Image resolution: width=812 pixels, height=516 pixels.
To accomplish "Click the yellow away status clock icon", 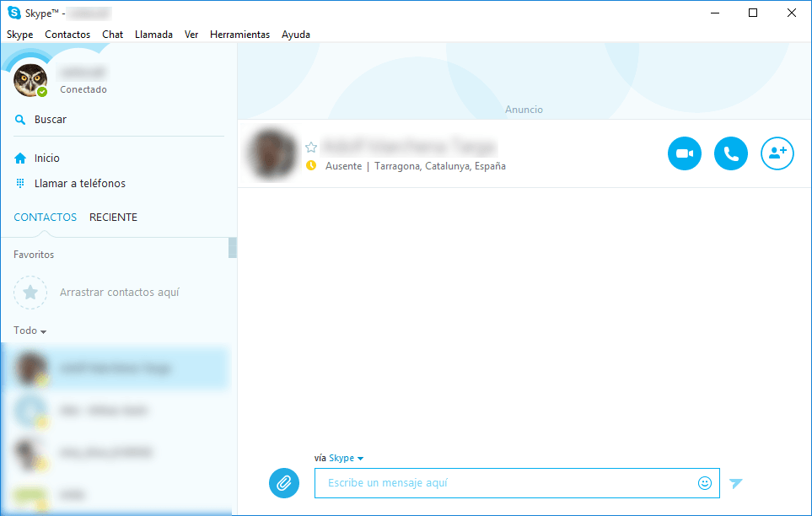I will click(310, 165).
